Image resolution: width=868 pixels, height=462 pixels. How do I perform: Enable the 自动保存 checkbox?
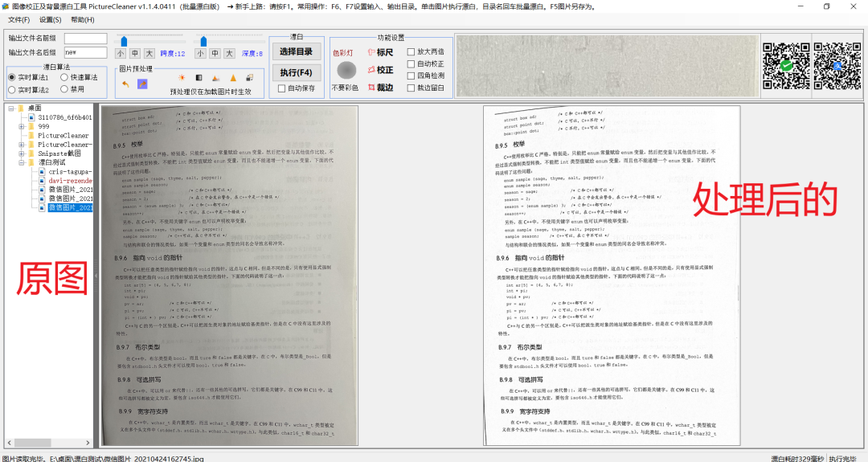(281, 88)
